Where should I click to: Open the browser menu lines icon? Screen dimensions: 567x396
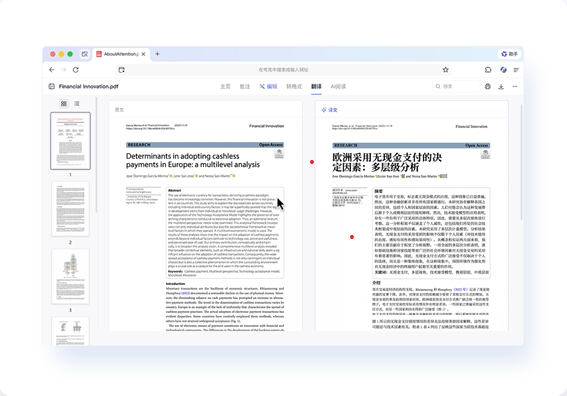tap(516, 70)
